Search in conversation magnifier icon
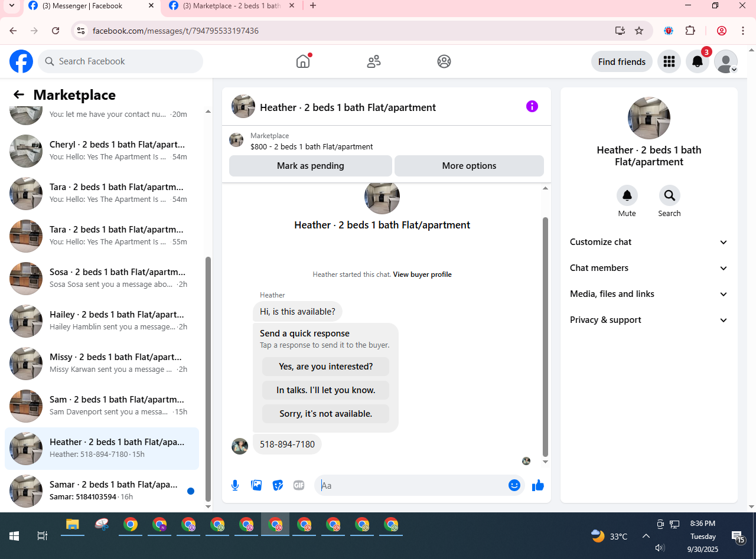The height and width of the screenshot is (559, 756). [x=670, y=195]
